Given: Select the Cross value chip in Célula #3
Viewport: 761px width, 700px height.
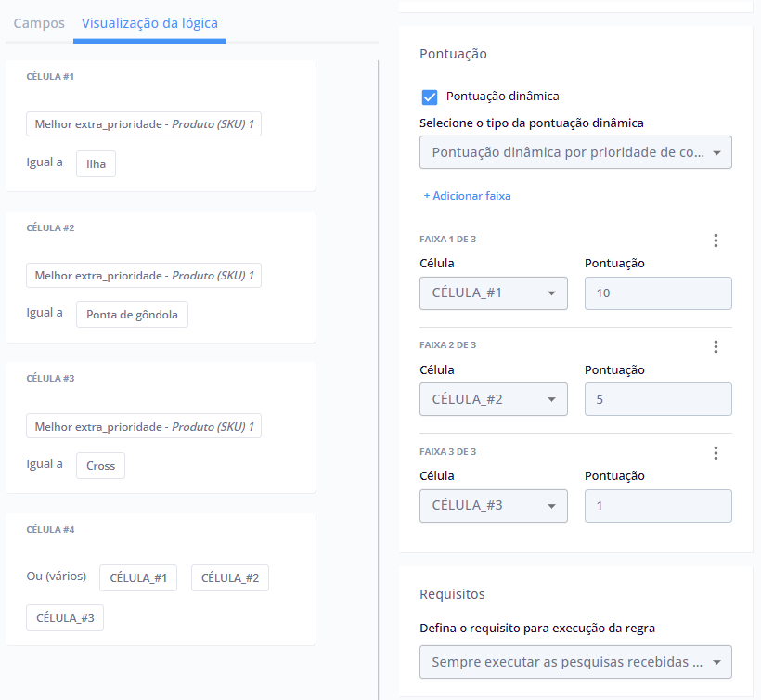Looking at the screenshot, I should [x=100, y=466].
